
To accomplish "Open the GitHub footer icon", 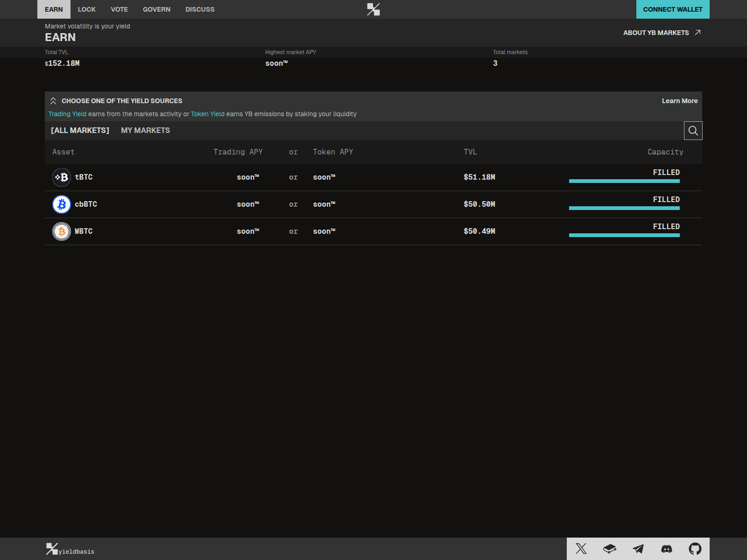I will [695, 548].
